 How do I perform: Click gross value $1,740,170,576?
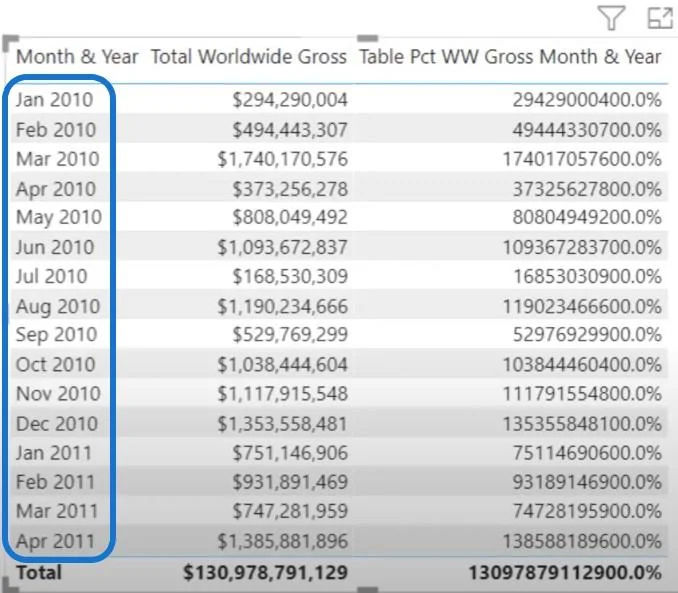(282, 159)
